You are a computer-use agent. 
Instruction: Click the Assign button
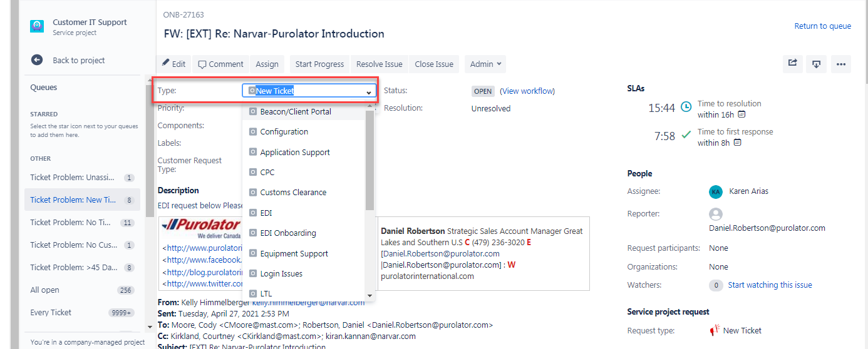tap(267, 64)
